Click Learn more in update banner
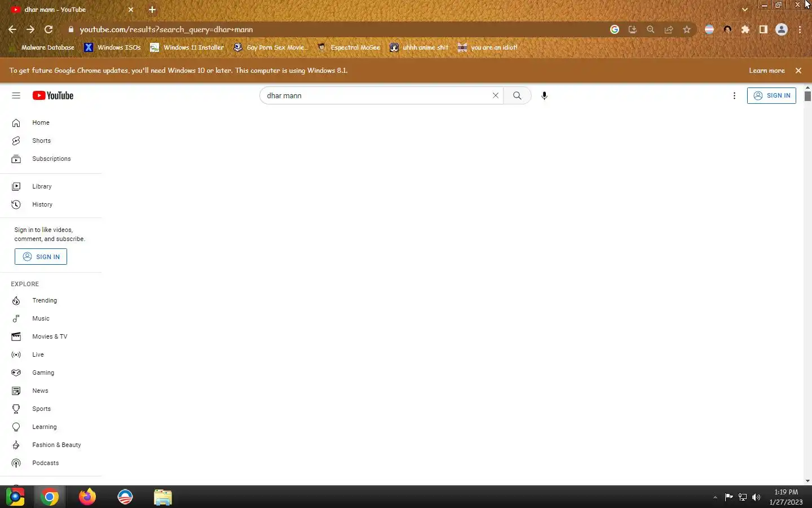Screen dimensions: 812x508 click(767, 71)
